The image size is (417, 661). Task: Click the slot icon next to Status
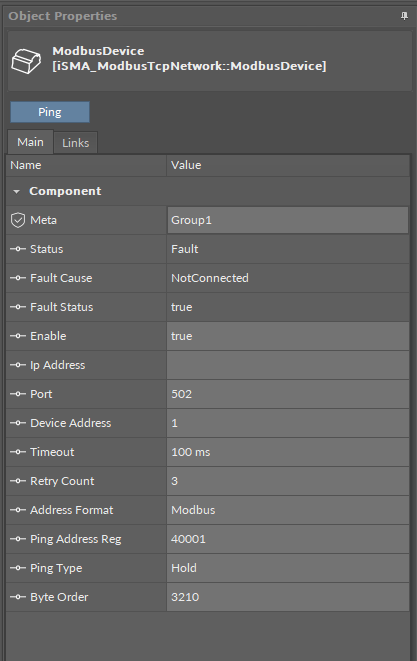pos(18,249)
